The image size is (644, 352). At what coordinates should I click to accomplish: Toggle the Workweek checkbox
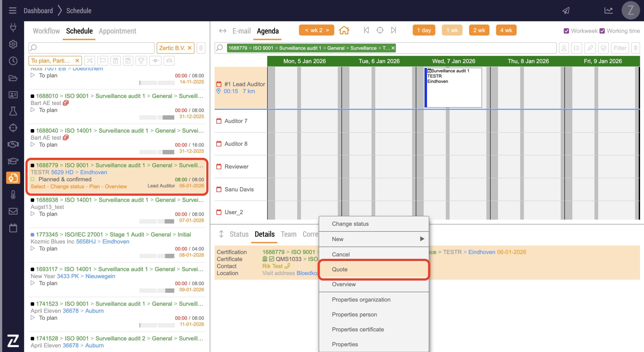point(566,31)
